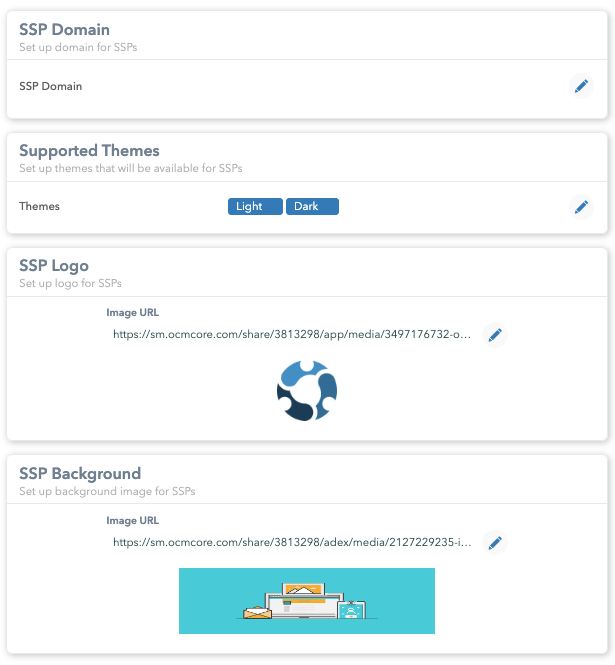Select the Light theme tag
Image resolution: width=615 pixels, height=665 pixels.
(x=255, y=207)
